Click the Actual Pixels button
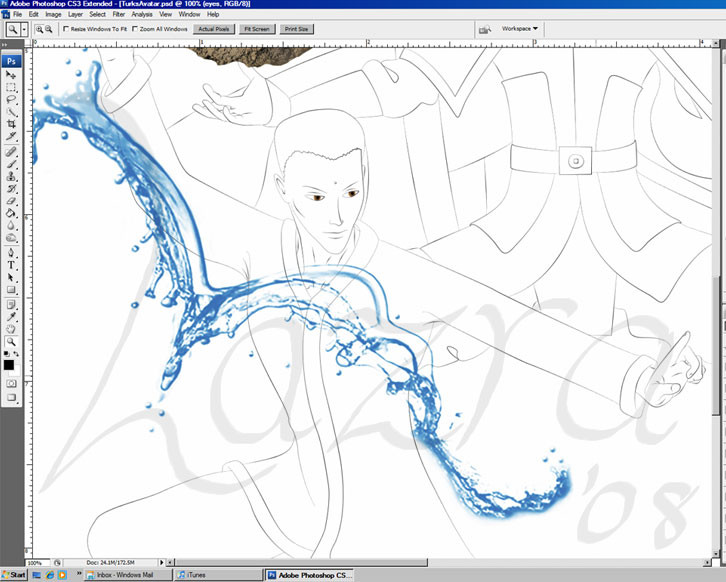This screenshot has height=582, width=726. pos(214,29)
